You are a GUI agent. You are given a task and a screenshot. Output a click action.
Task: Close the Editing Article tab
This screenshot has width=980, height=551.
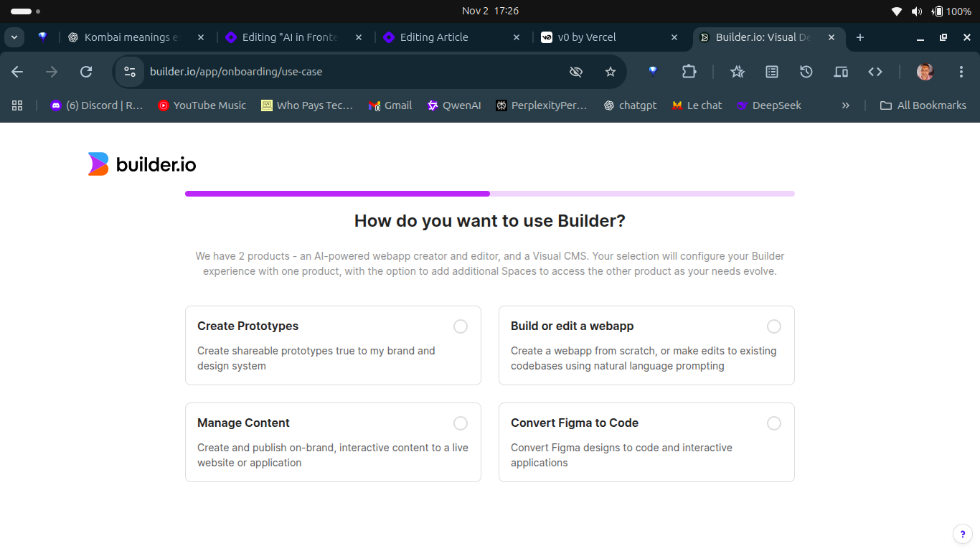(517, 37)
